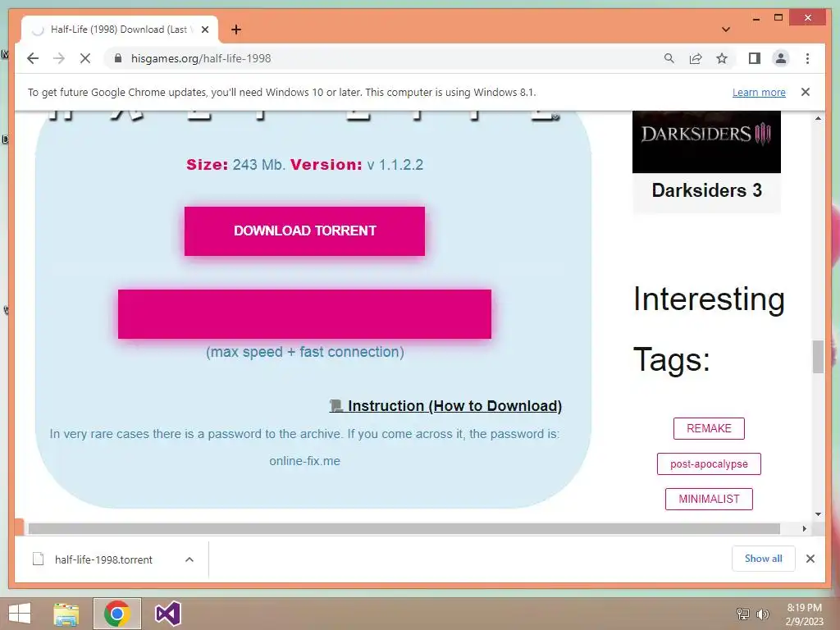This screenshot has height=630, width=840.
Task: Open the Learn more link about Chrome updates
Action: 759,92
